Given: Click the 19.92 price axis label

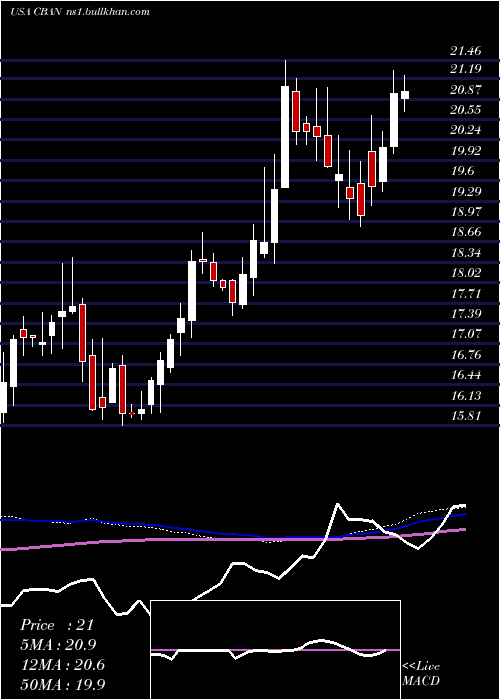Looking at the screenshot, I should coord(466,151).
